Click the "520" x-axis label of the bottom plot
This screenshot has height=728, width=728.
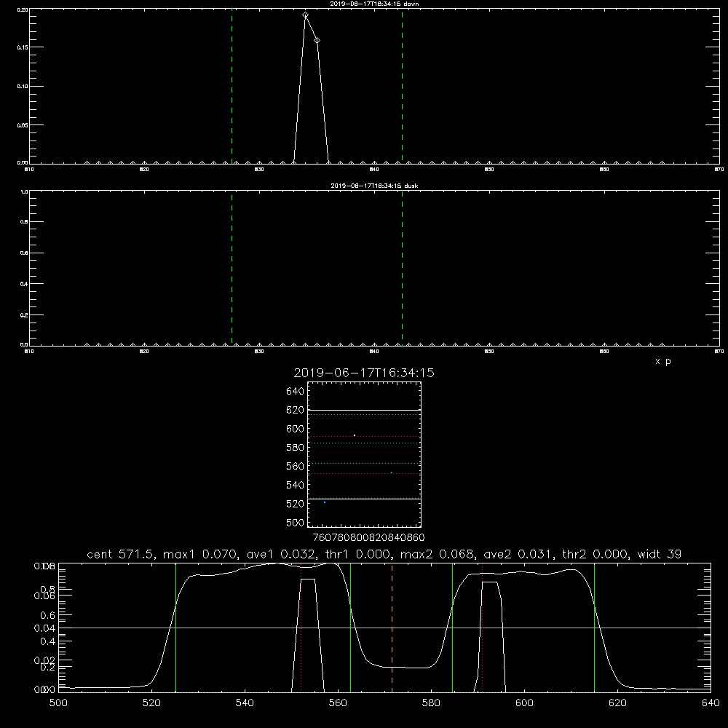(151, 703)
